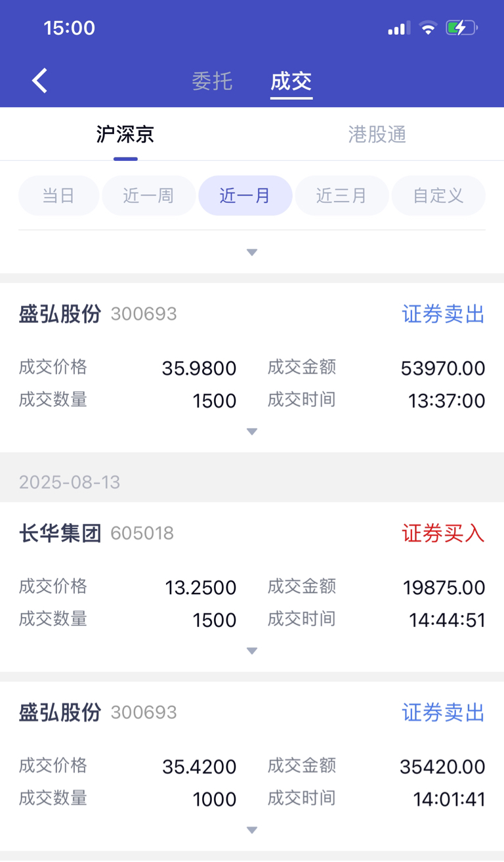Viewport: 504px width, 862px height.
Task: Expand the filter panel arrow below date chips
Action: click(252, 252)
